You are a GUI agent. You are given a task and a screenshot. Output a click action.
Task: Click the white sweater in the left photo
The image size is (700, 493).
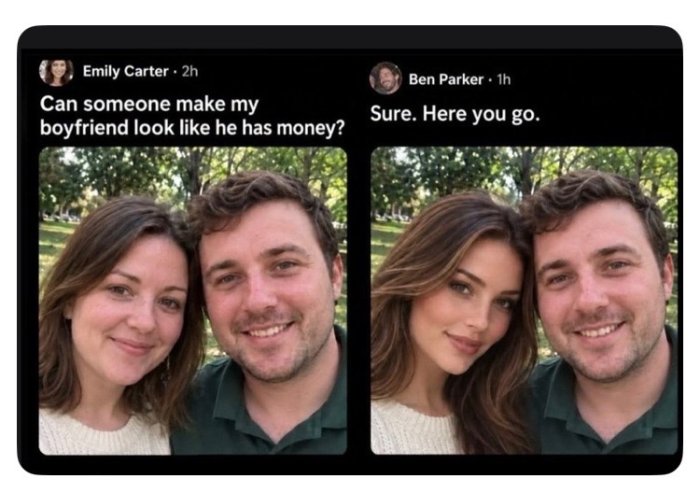pyautogui.click(x=103, y=433)
